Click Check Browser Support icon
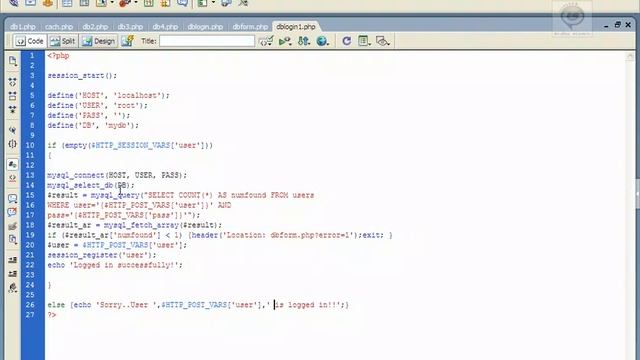 pos(266,41)
